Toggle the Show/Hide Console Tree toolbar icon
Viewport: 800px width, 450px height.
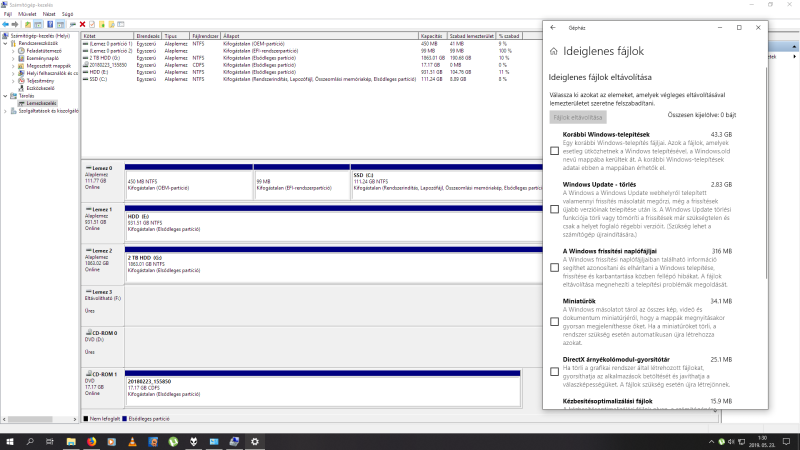[x=38, y=24]
